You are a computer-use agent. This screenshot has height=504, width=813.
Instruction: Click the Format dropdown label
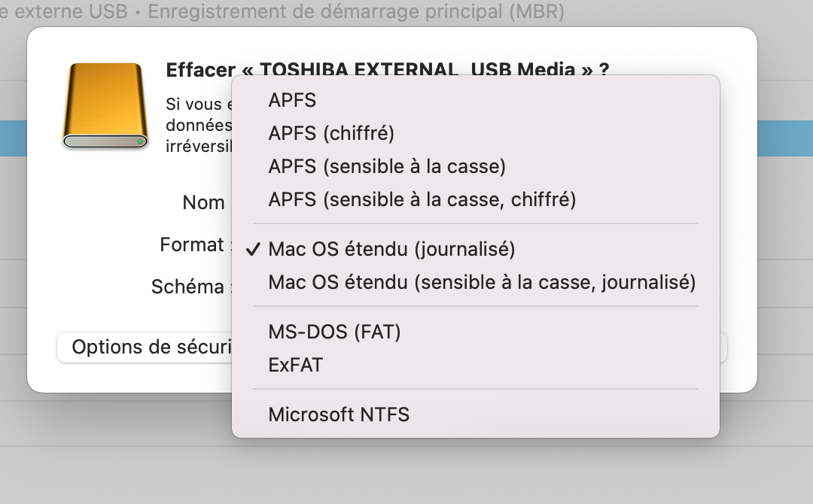[192, 244]
